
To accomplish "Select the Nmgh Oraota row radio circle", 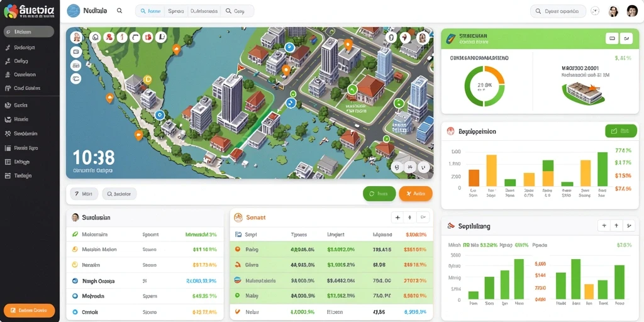I will (x=75, y=281).
